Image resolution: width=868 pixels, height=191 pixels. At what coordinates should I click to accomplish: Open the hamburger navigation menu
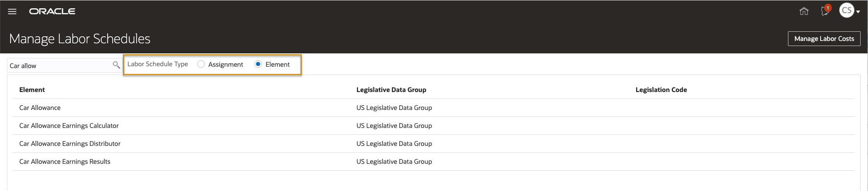pyautogui.click(x=12, y=12)
